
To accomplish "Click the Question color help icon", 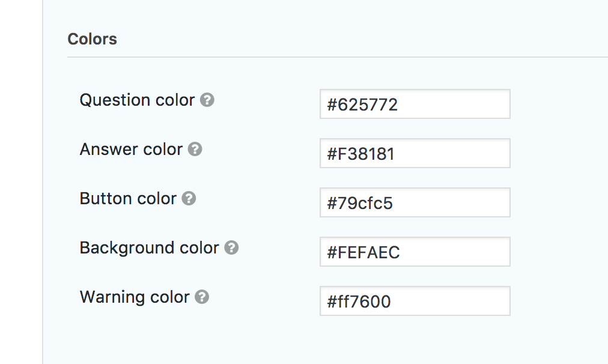I will (207, 100).
